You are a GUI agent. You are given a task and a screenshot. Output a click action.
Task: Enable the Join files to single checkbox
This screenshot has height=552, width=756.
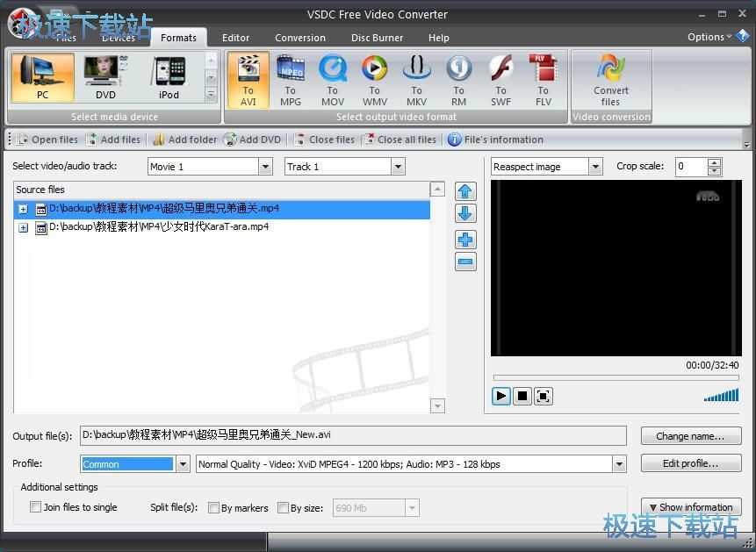pyautogui.click(x=35, y=507)
